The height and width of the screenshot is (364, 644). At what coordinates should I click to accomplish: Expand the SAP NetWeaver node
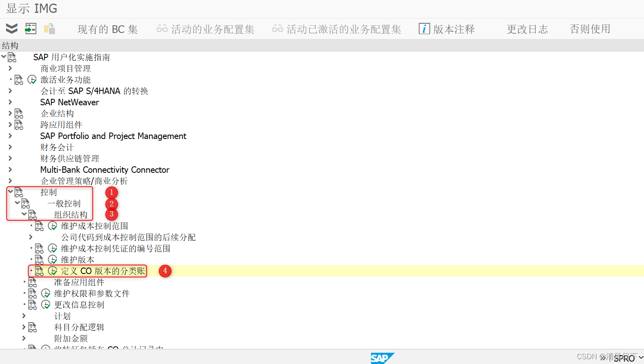click(x=10, y=102)
